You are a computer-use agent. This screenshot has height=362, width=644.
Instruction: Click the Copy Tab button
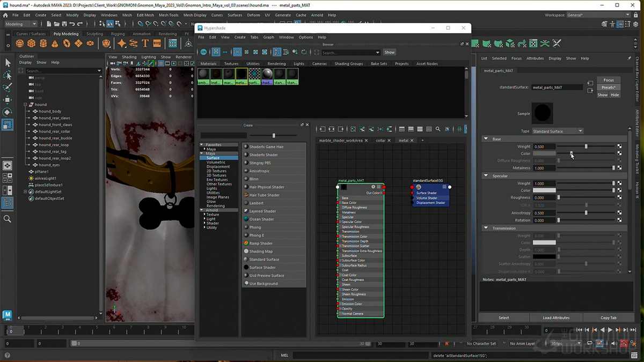pos(609,317)
